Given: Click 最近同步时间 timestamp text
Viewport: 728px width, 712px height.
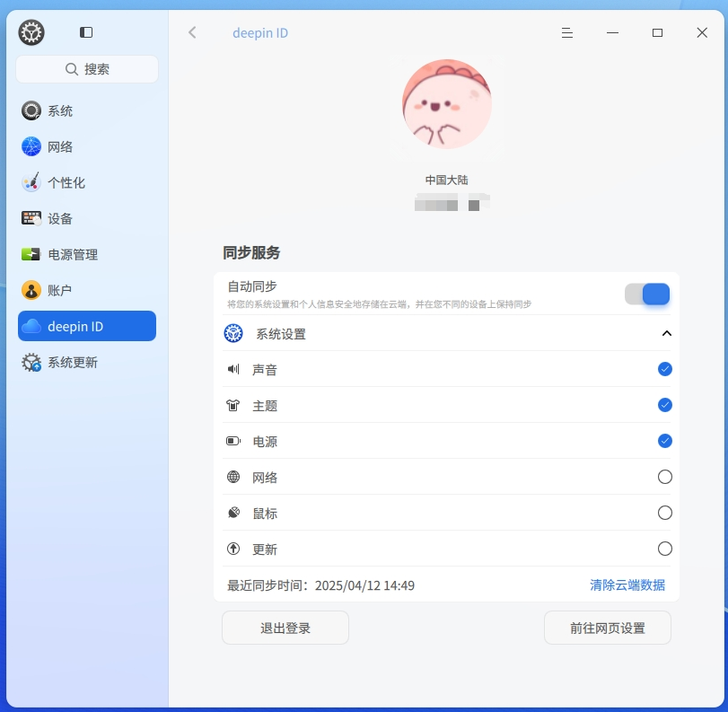Looking at the screenshot, I should [x=320, y=585].
